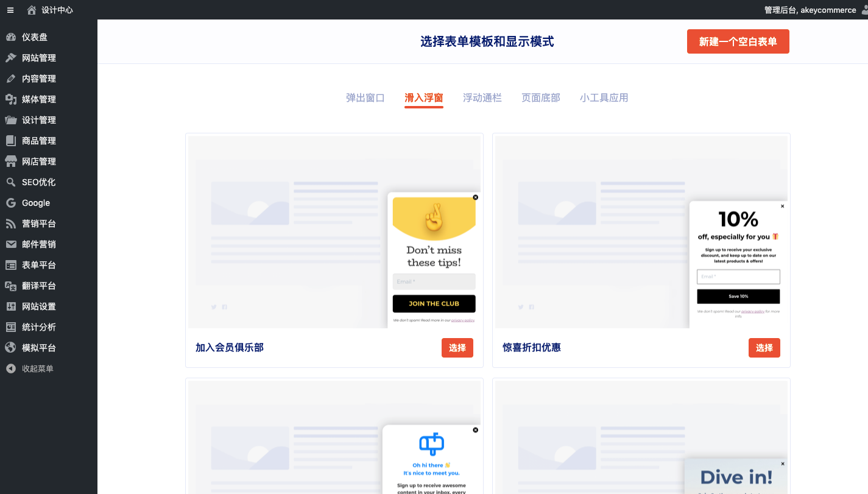The width and height of the screenshot is (868, 494).
Task: Click the 模拟平台 globe icon
Action: point(10,348)
